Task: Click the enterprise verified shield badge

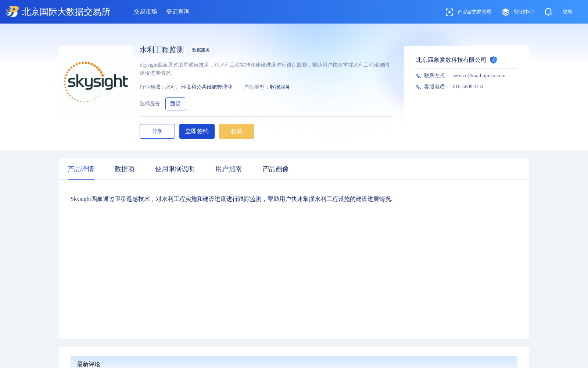Action: pos(494,60)
